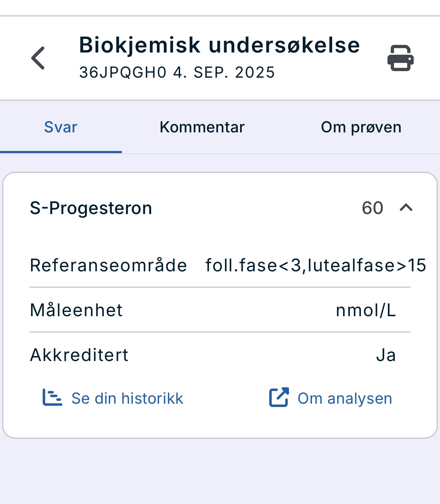Click the Måleenhet label

[x=76, y=310]
